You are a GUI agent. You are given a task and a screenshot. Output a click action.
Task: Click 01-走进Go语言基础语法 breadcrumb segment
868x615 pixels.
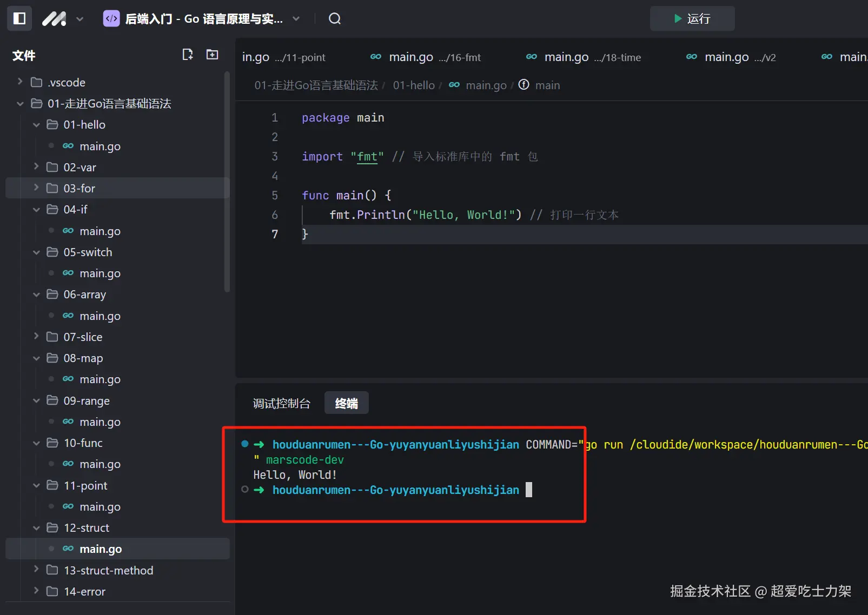pyautogui.click(x=316, y=85)
